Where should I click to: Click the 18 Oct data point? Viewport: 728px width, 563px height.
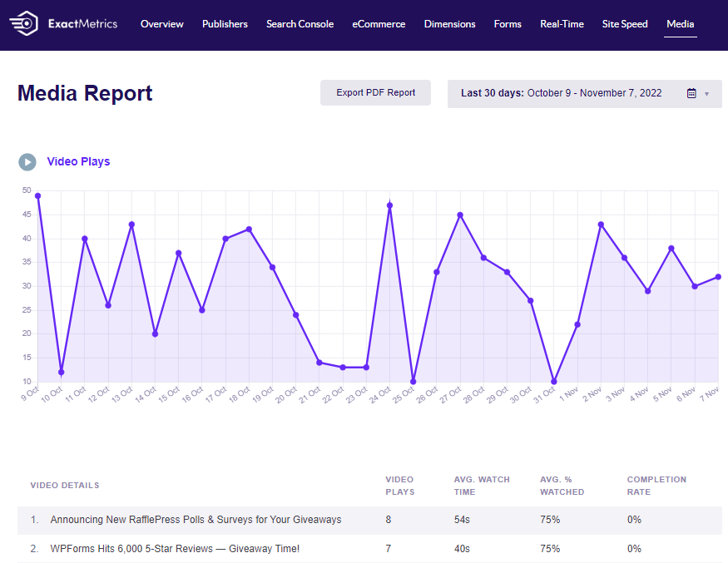tap(249, 230)
